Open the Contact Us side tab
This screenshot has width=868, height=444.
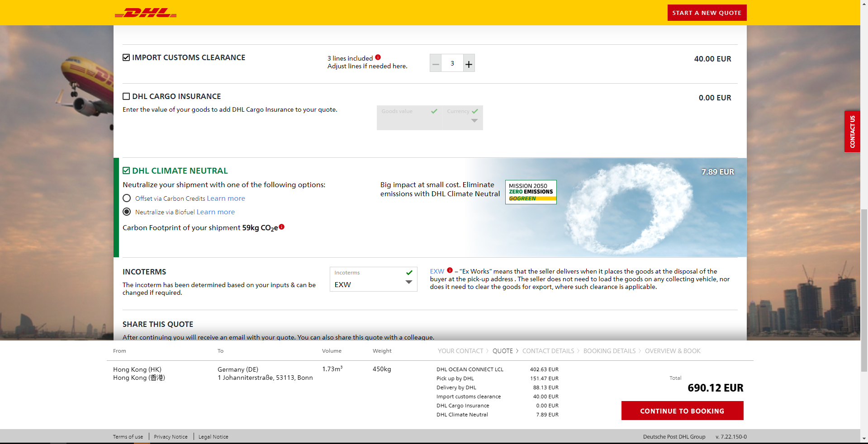point(852,132)
